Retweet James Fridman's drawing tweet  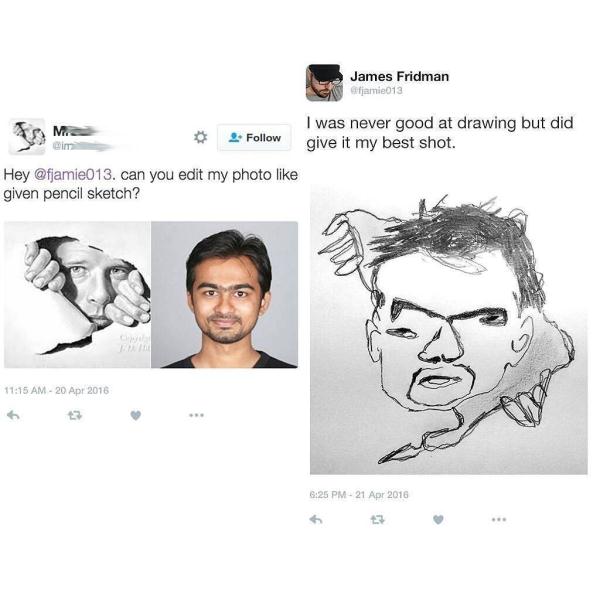pyautogui.click(x=377, y=519)
